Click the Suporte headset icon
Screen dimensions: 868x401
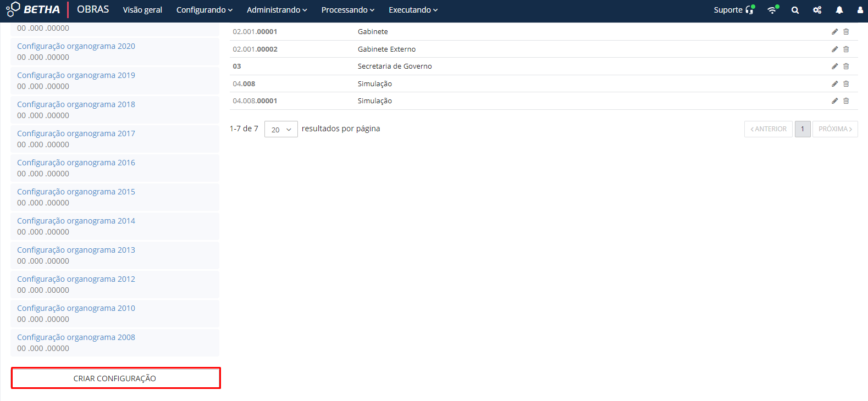point(750,9)
